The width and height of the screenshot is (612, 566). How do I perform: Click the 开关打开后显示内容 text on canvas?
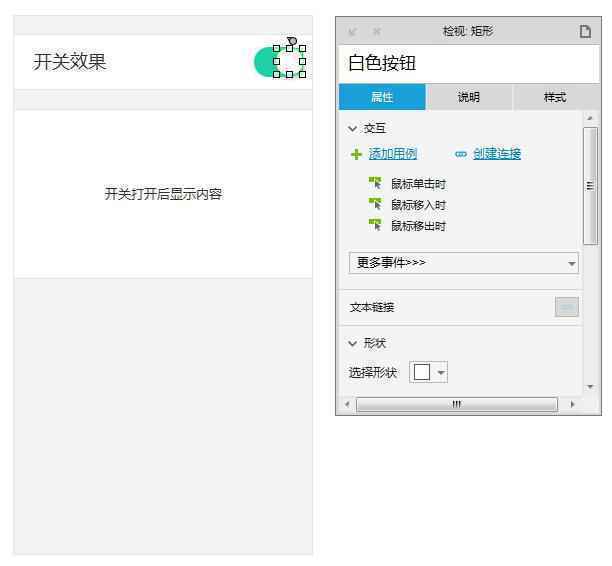(163, 194)
